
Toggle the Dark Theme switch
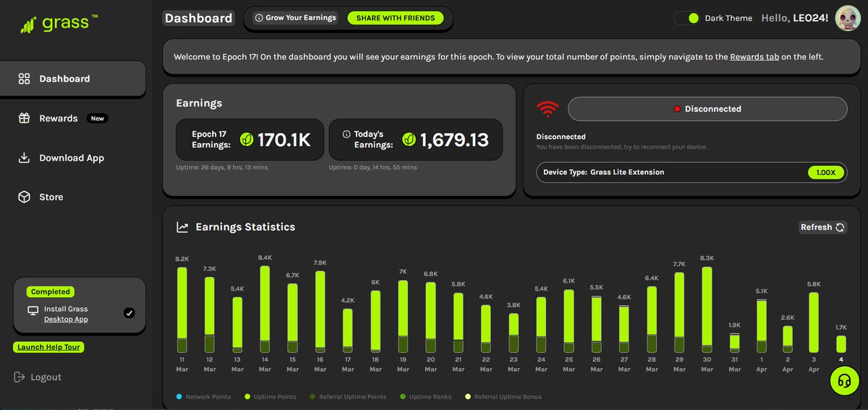pyautogui.click(x=687, y=18)
